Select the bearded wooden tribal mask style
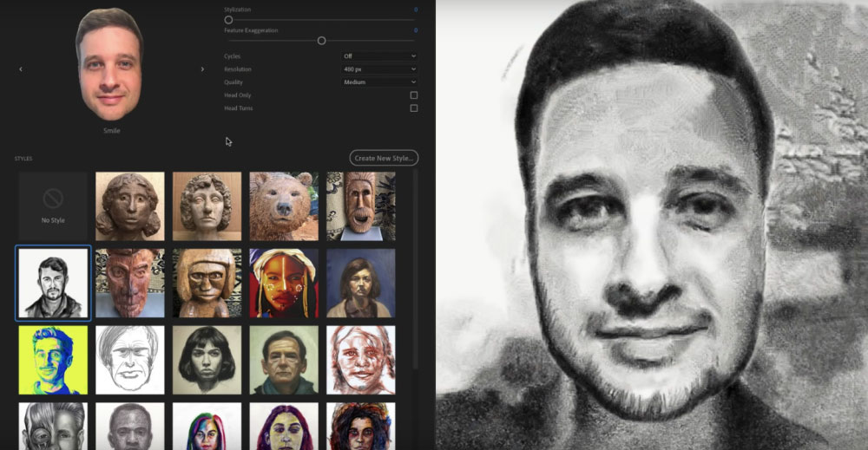 pos(361,206)
